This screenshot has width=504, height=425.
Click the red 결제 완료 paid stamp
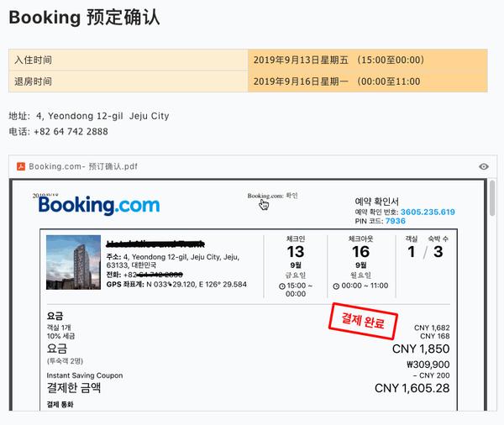(363, 321)
